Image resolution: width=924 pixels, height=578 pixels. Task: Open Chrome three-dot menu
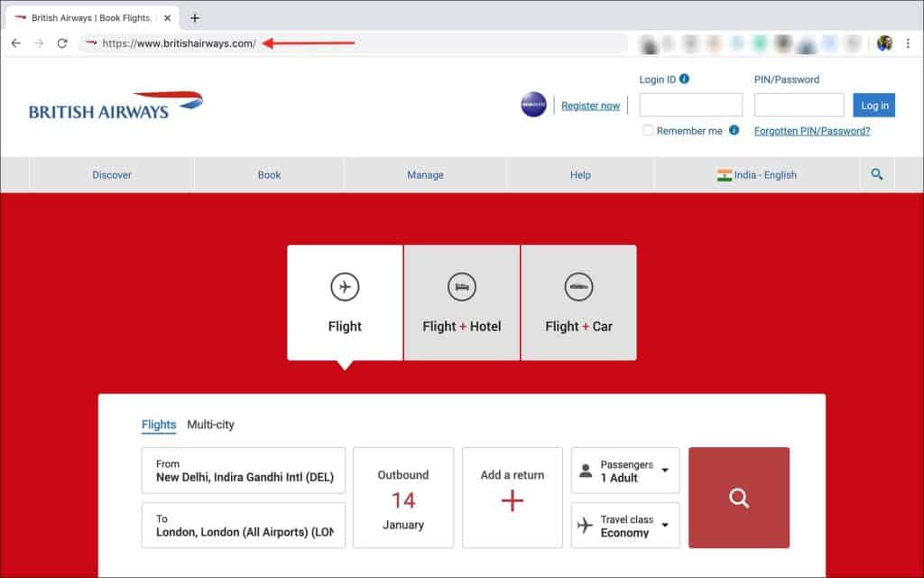(x=908, y=43)
